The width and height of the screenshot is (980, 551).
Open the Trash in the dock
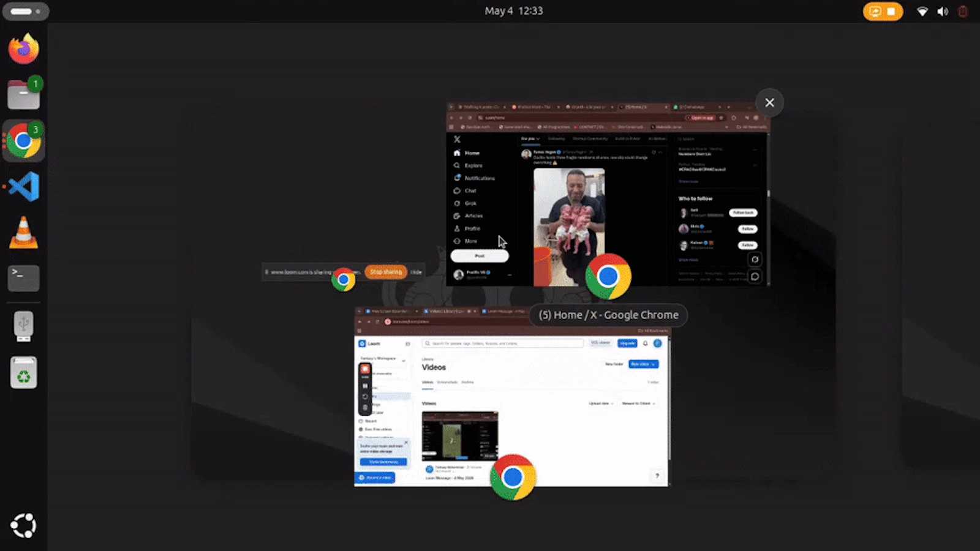[x=23, y=372]
